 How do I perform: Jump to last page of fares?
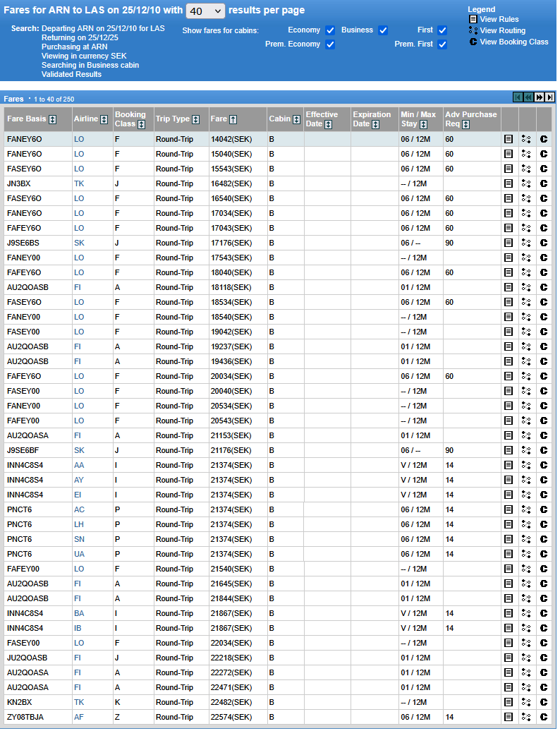[x=550, y=97]
